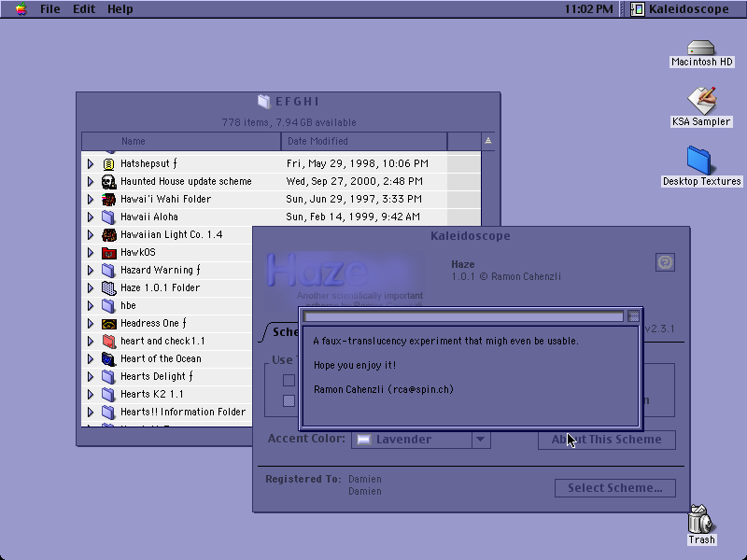Select the heart and check1.1 icon
The image size is (747, 560).
[x=108, y=342]
